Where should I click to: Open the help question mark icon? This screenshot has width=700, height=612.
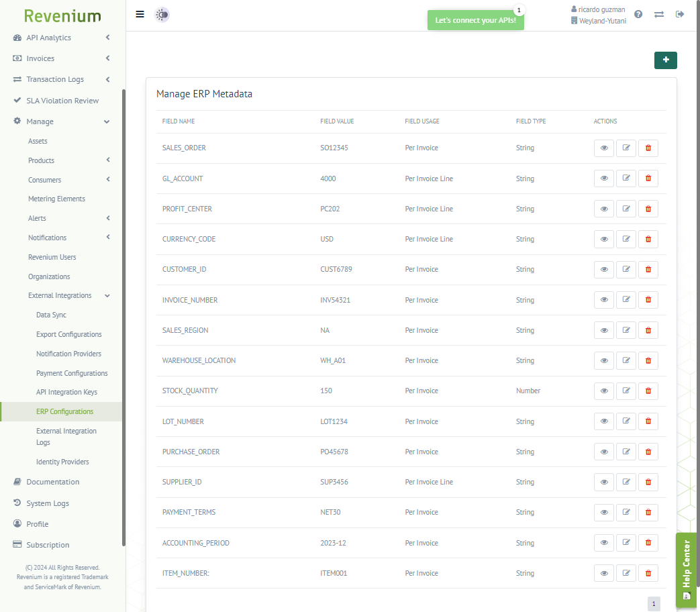(x=638, y=14)
